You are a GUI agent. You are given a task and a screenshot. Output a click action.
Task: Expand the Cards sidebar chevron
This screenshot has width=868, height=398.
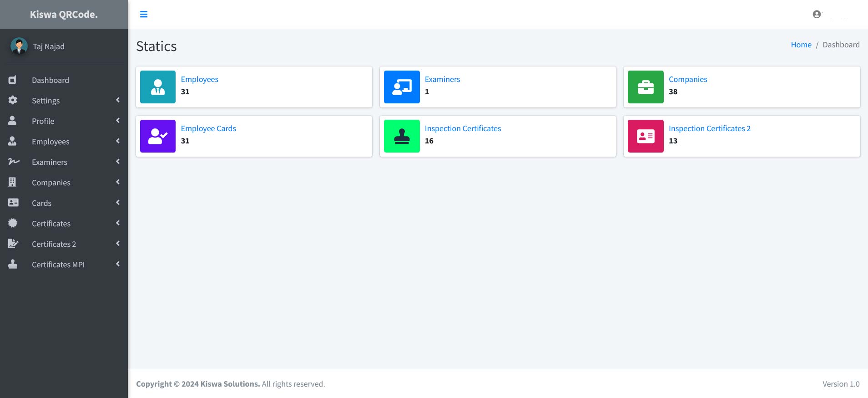pos(118,203)
